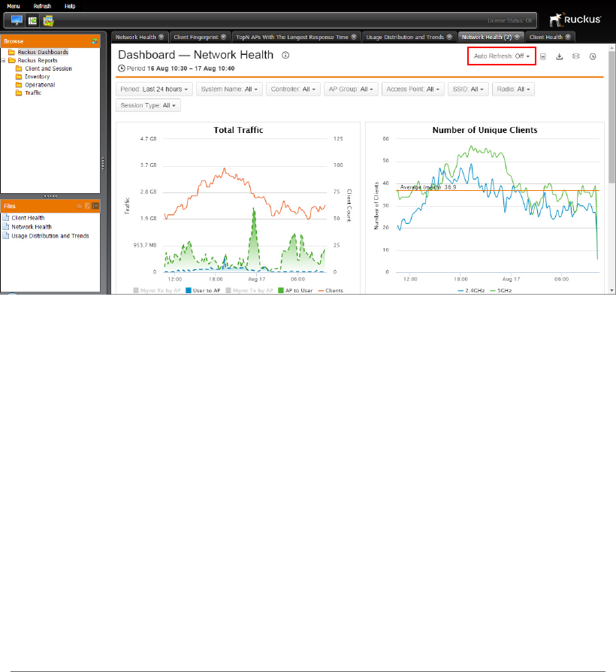Click the download icon beside Auto Refresh
This screenshot has height=672, width=616.
tap(560, 56)
